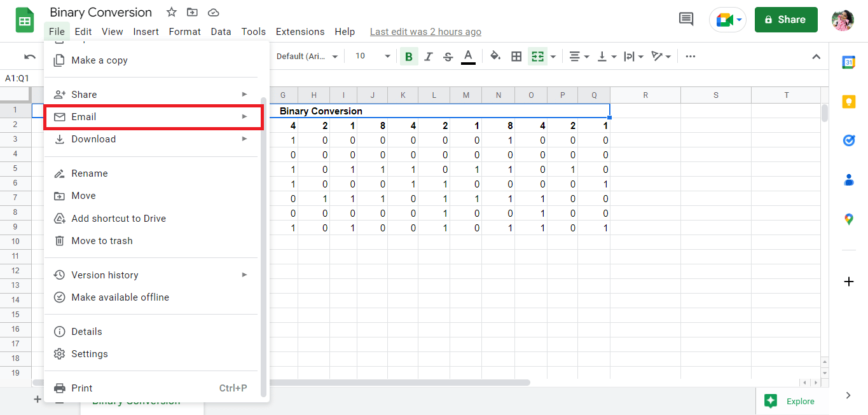Viewport: 868px width, 415px height.
Task: Click the add sheet plus button
Action: pyautogui.click(x=37, y=400)
